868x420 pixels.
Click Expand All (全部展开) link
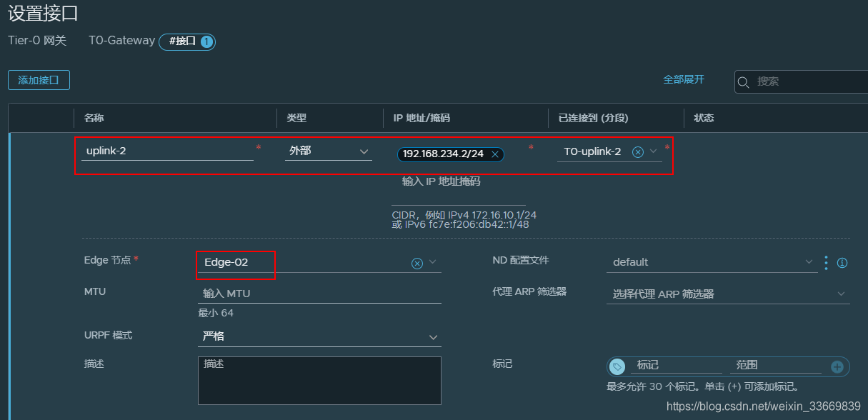point(684,79)
